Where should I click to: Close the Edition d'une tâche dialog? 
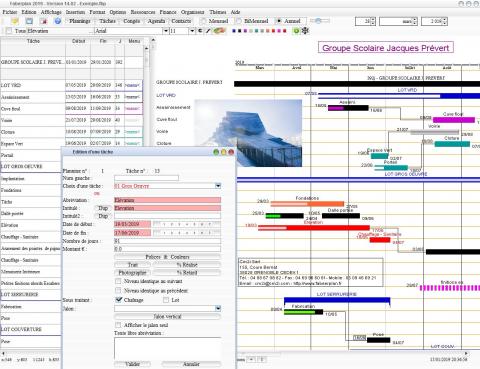[231, 152]
